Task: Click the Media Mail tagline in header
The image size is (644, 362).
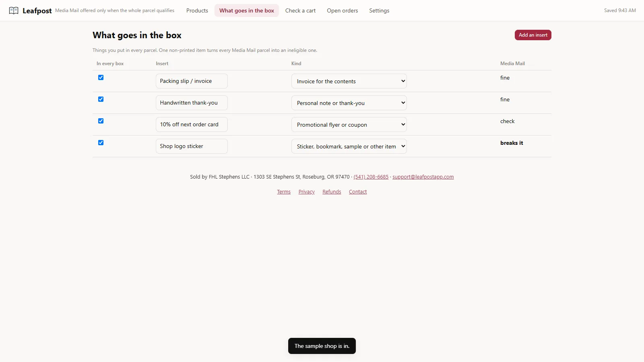Action: pyautogui.click(x=115, y=10)
